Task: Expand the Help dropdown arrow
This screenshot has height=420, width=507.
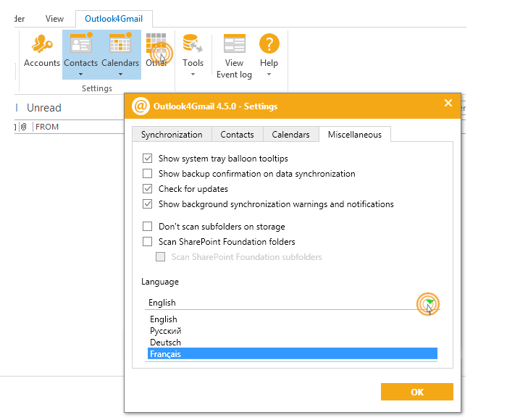Action: [x=269, y=75]
